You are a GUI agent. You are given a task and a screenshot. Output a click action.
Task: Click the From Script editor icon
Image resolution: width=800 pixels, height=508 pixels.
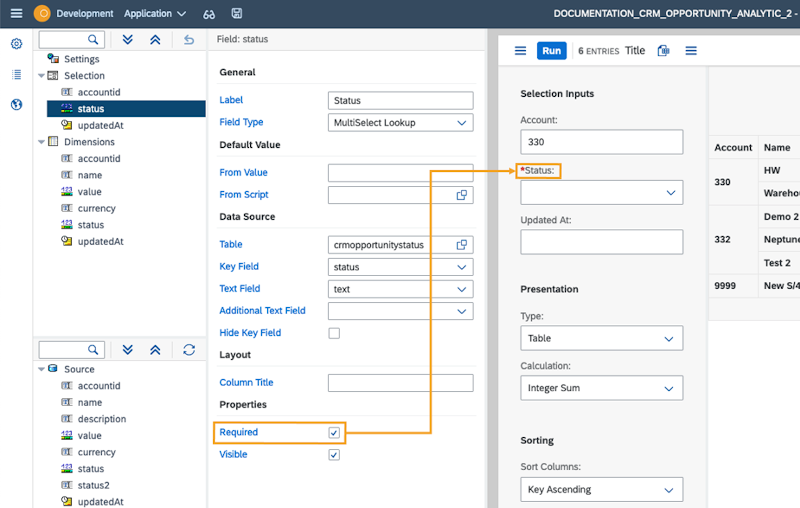[462, 195]
